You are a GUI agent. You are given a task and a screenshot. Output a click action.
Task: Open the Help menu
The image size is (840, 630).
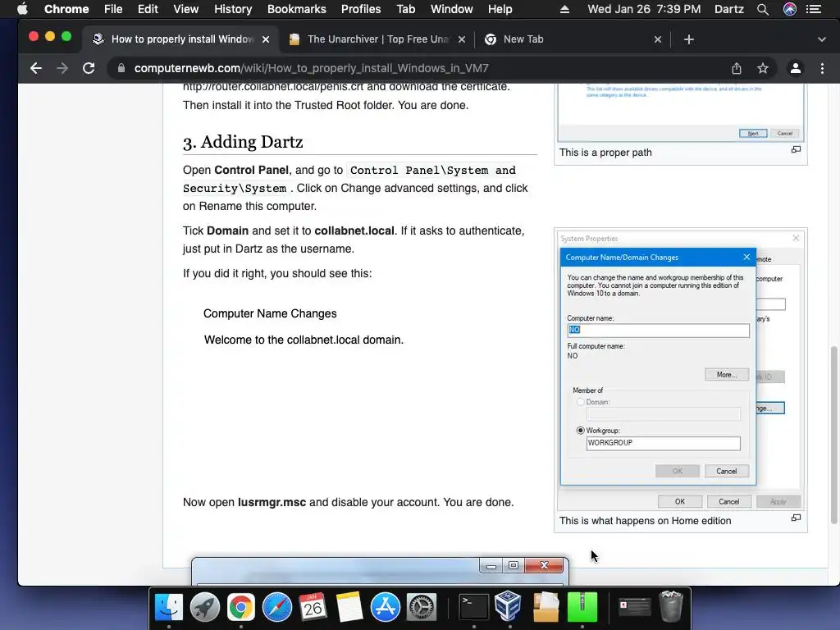click(500, 9)
